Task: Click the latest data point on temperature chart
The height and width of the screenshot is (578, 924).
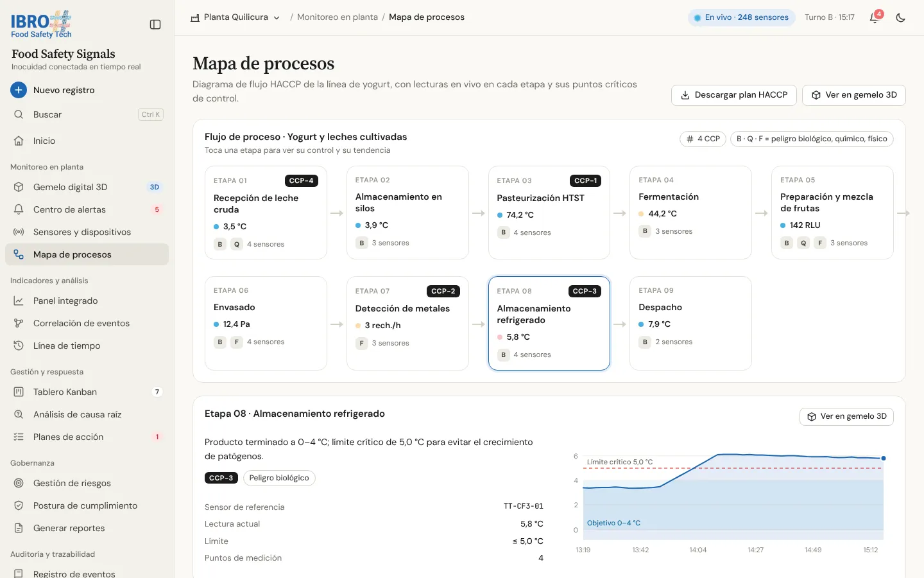Action: [884, 458]
